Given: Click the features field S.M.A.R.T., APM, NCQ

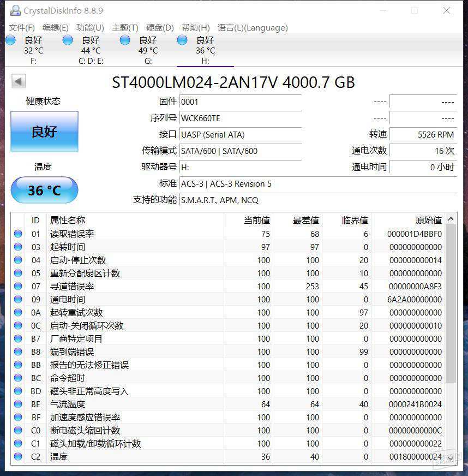Looking at the screenshot, I should (318, 200).
